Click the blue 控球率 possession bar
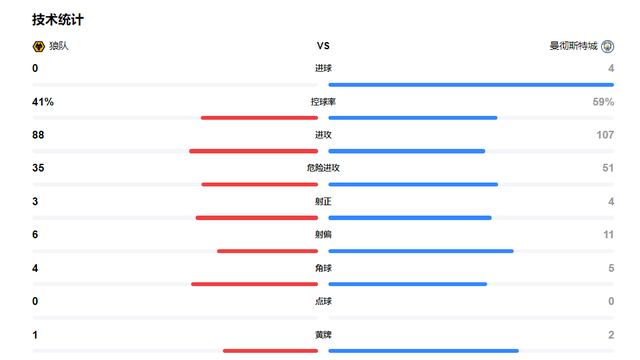The width and height of the screenshot is (640, 360). pos(413,118)
